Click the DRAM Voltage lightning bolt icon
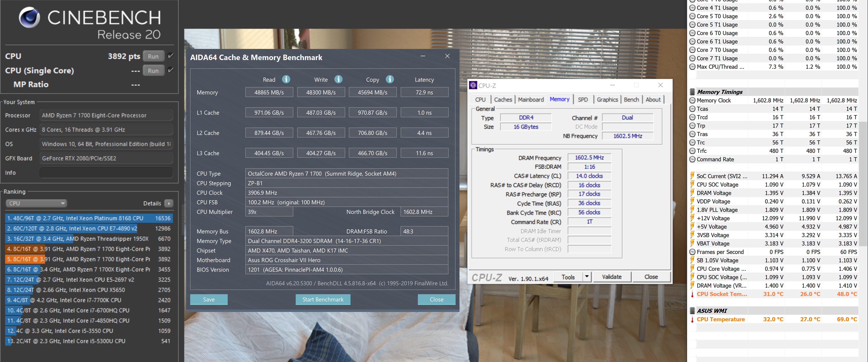The width and height of the screenshot is (868, 362). (692, 193)
